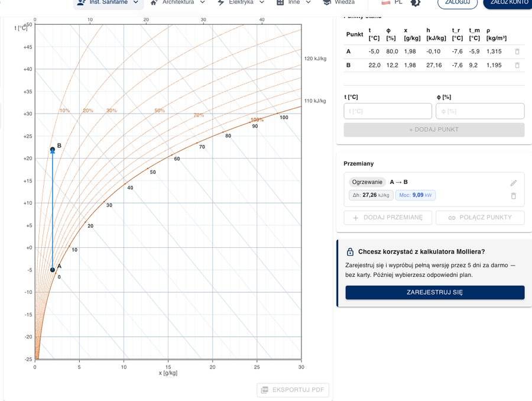Click the link icon in POŁĄCZ PUNKTY
The image size is (532, 401).
[x=452, y=218]
